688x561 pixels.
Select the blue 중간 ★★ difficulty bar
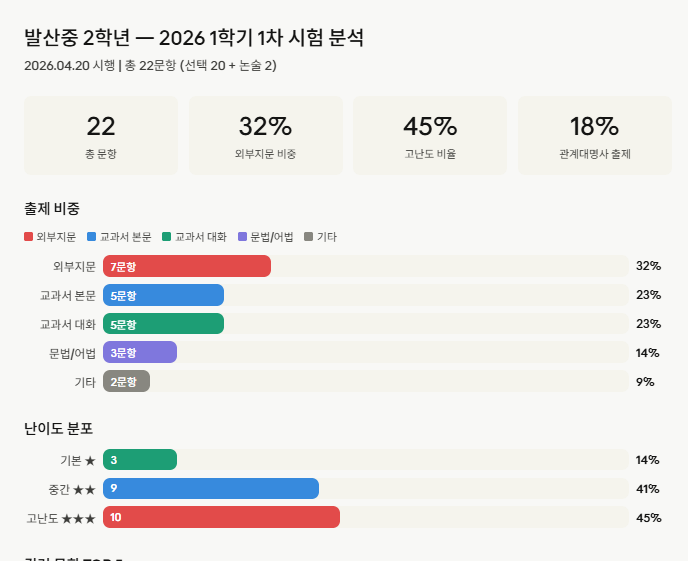211,489
